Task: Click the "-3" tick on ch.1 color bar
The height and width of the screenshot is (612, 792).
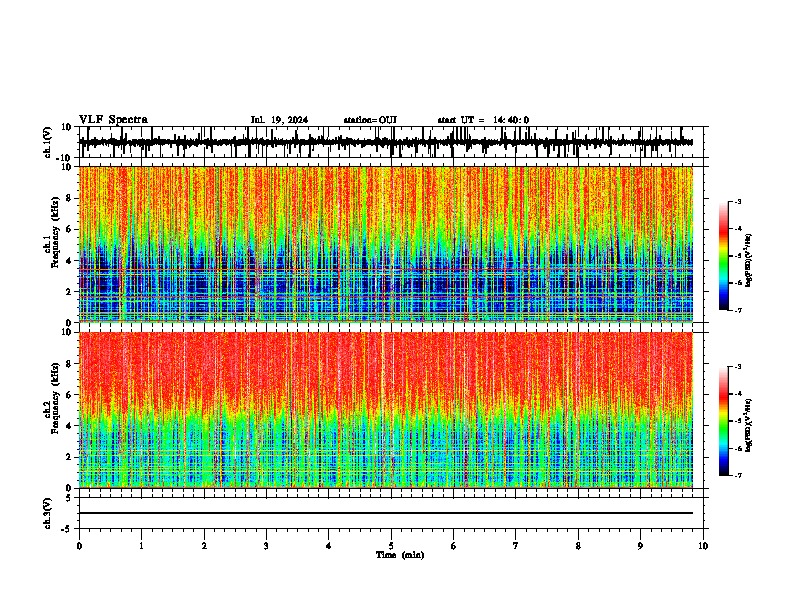Action: [x=737, y=201]
